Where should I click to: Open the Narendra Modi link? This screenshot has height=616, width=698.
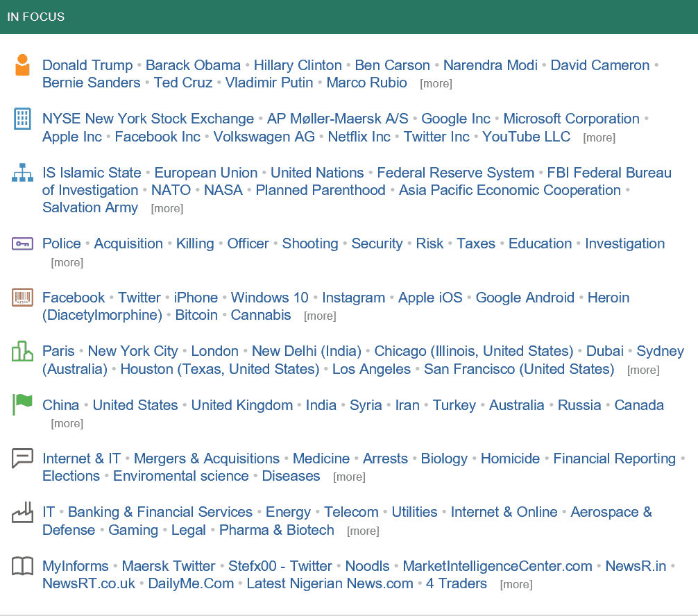click(x=491, y=65)
